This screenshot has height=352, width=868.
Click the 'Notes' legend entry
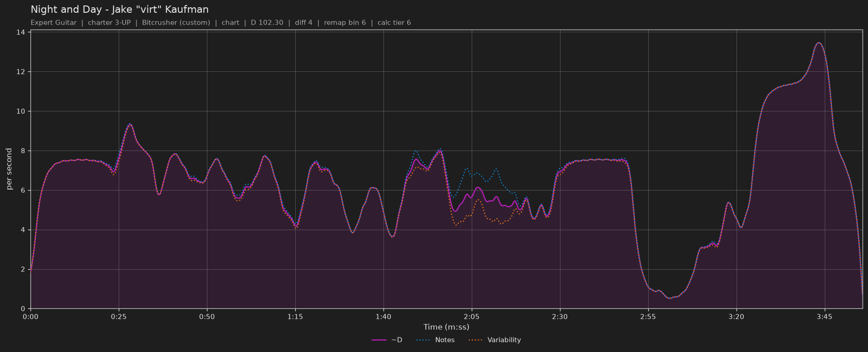pyautogui.click(x=435, y=340)
